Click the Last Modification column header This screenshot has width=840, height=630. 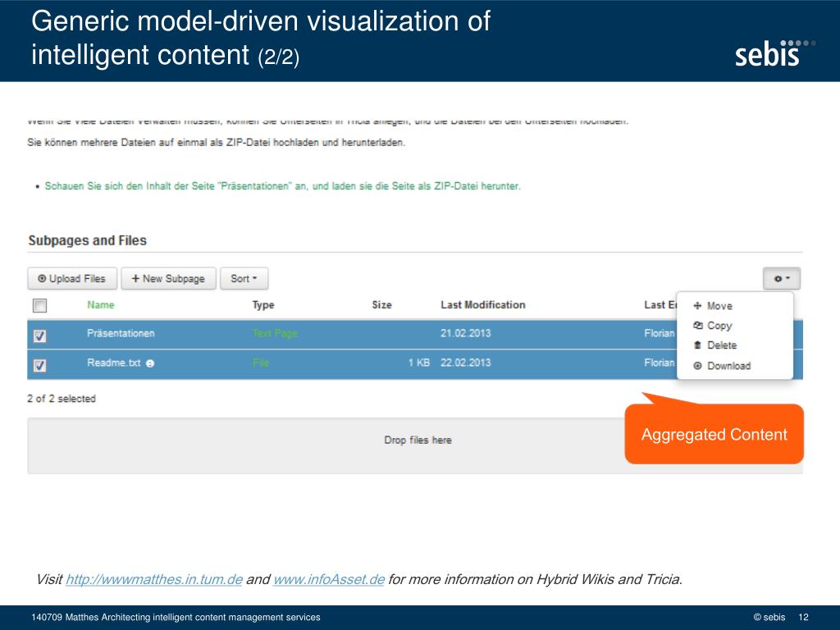[482, 305]
